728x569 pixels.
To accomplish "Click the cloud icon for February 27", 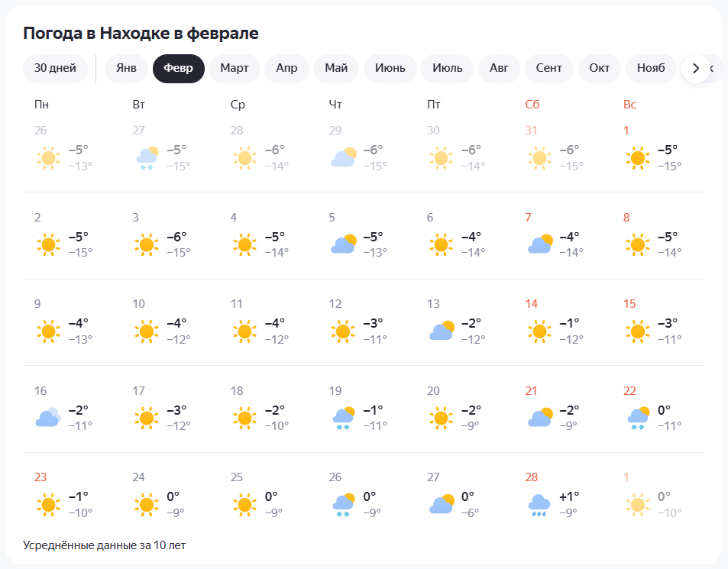I will 442,505.
